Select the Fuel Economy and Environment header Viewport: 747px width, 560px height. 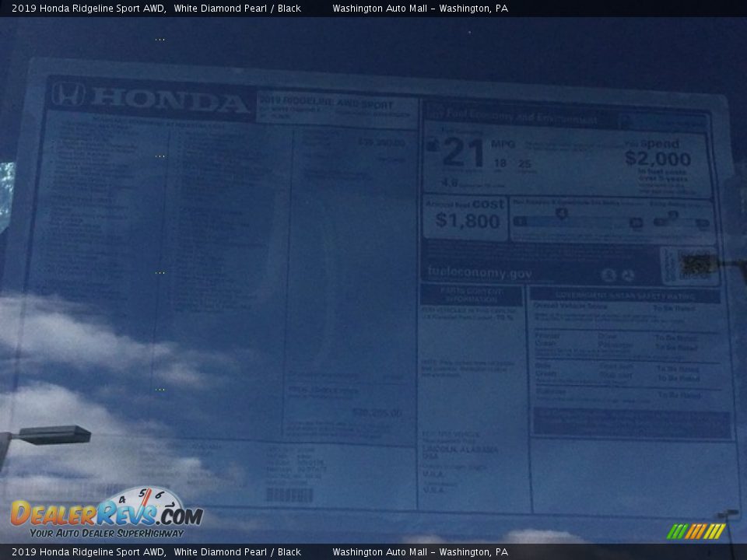[x=517, y=118]
